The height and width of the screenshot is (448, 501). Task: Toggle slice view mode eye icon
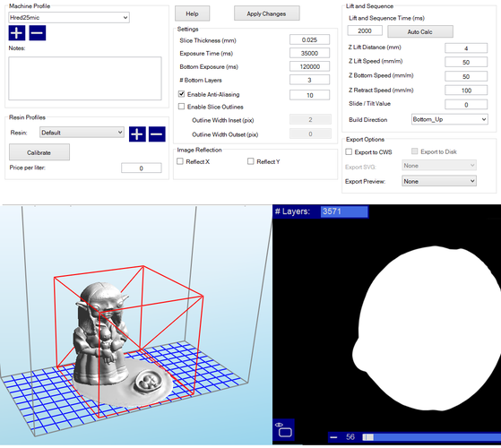pos(284,430)
